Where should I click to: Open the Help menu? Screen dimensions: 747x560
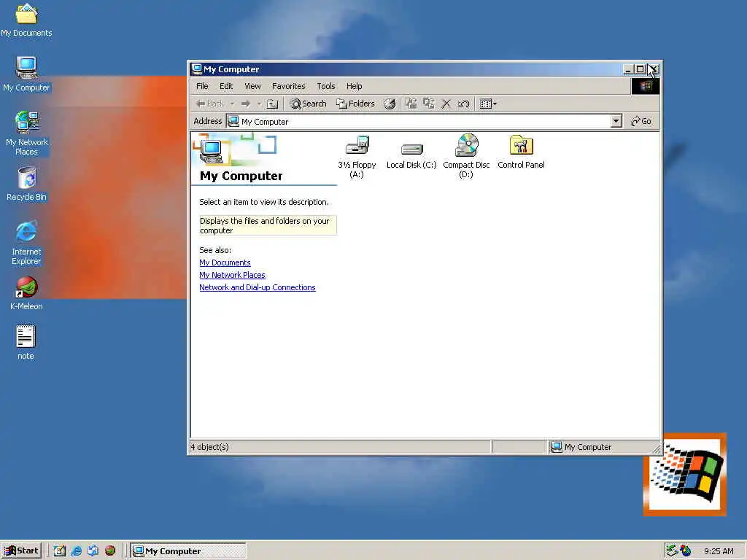354,86
